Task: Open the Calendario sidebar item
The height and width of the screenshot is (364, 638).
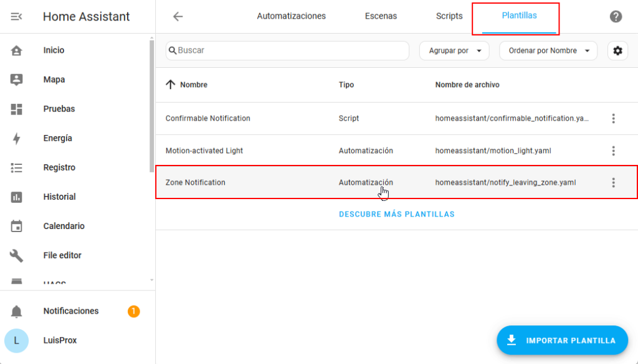Action: [x=64, y=226]
